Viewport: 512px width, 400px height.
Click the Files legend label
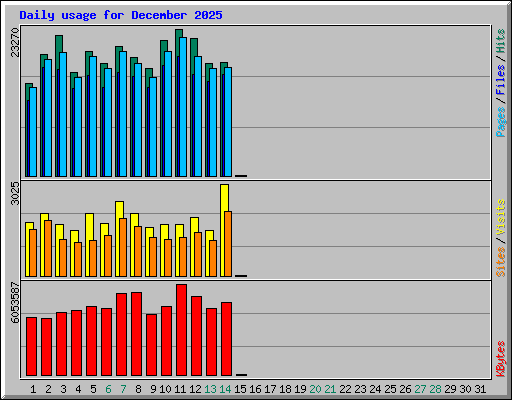[500, 79]
